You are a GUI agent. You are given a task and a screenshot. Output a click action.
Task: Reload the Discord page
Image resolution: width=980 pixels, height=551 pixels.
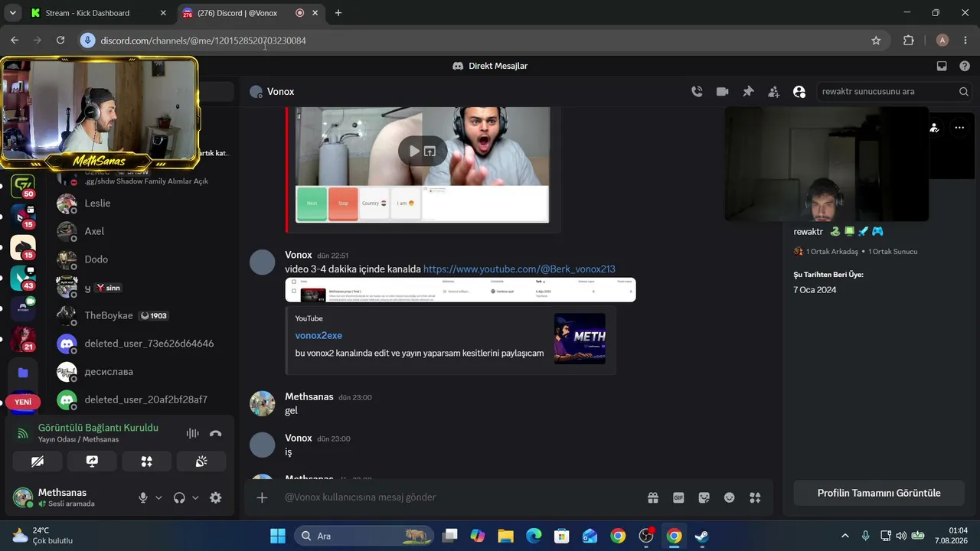click(60, 41)
